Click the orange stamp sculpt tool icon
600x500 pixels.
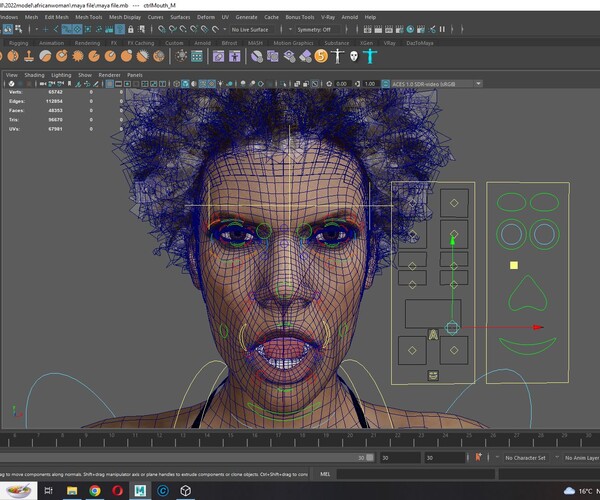point(29,56)
